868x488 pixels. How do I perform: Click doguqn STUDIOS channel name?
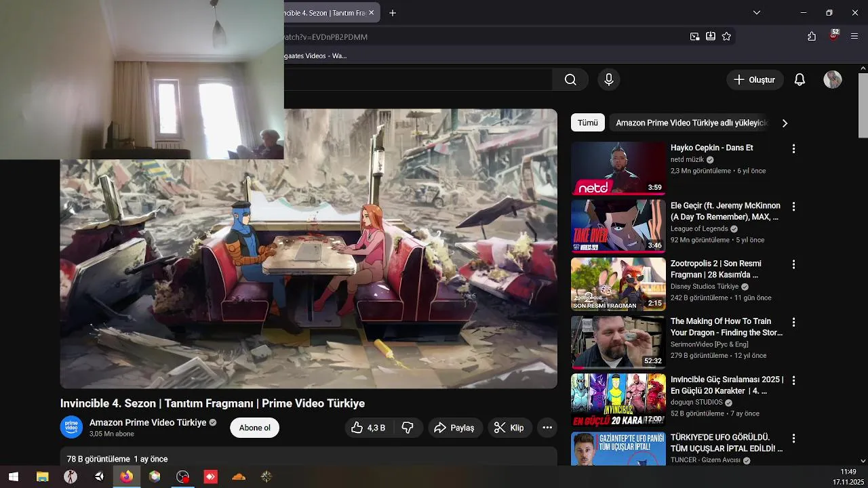696,403
